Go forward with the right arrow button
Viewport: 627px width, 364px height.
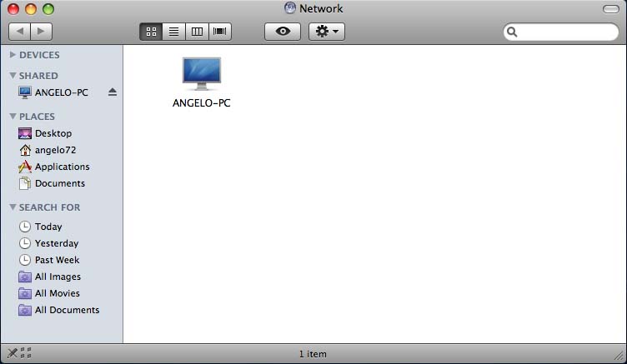point(41,31)
